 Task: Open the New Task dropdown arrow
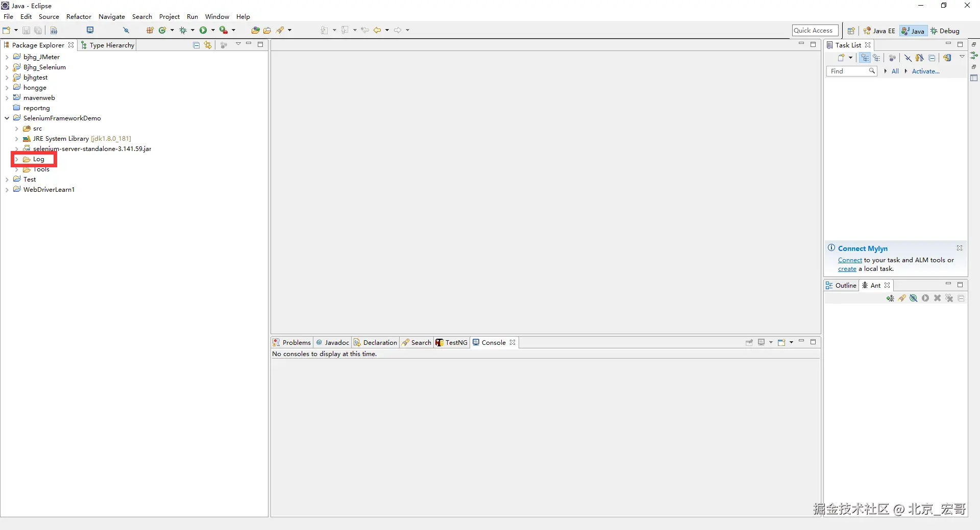pos(850,58)
